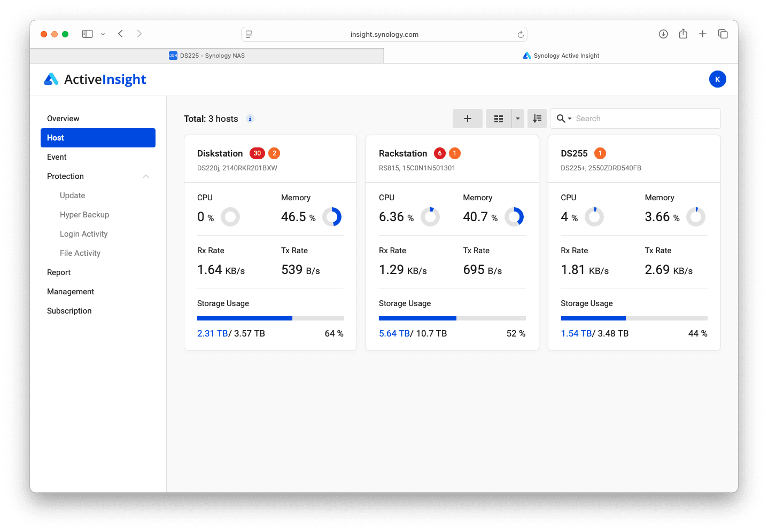Click Diskstation red critical alerts badge 30

tap(257, 153)
